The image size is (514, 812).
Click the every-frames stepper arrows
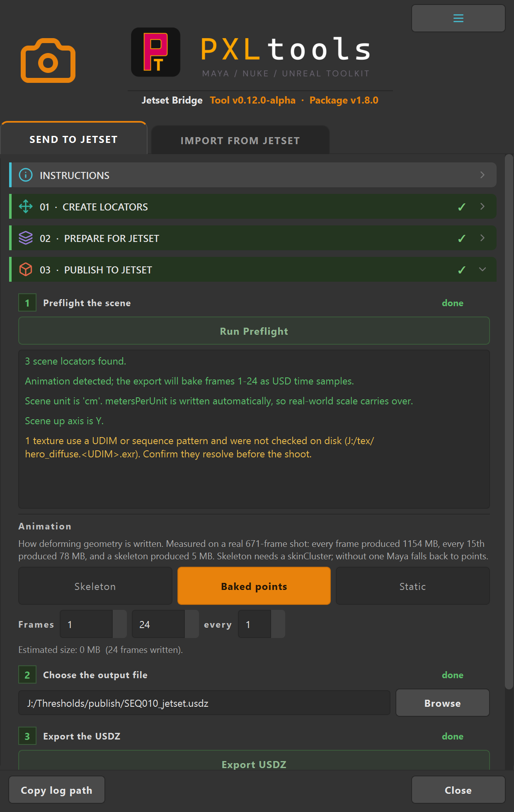pos(278,624)
